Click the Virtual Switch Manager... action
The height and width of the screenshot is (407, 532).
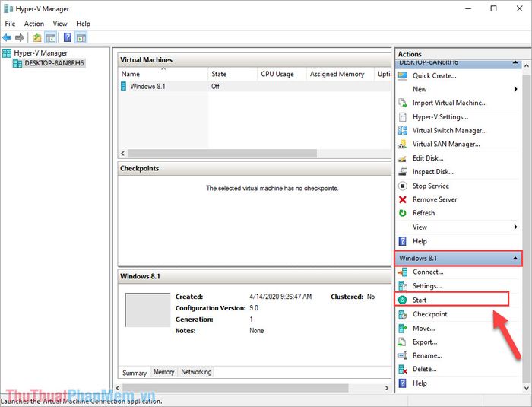pos(450,130)
